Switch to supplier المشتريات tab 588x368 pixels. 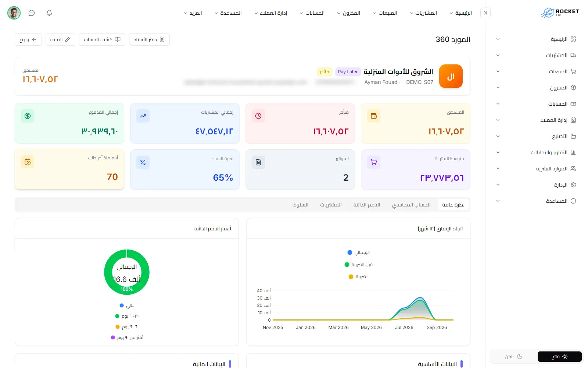[x=331, y=205]
